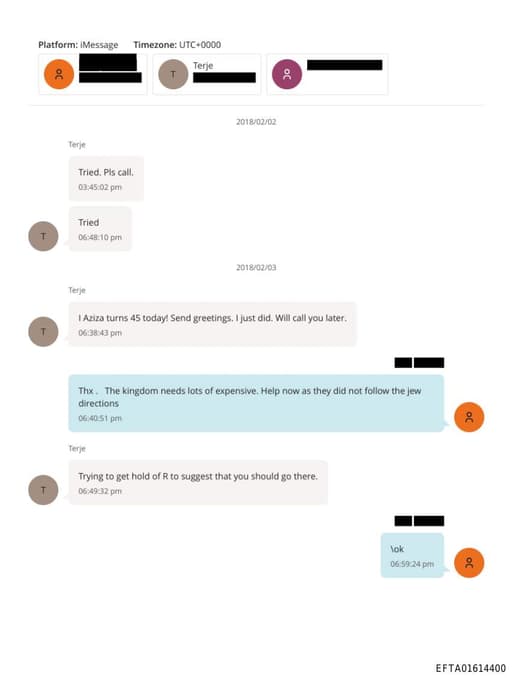The width and height of the screenshot is (512, 678).
Task: Select the "I Aziza turns 45 today" message
Action: coord(212,324)
